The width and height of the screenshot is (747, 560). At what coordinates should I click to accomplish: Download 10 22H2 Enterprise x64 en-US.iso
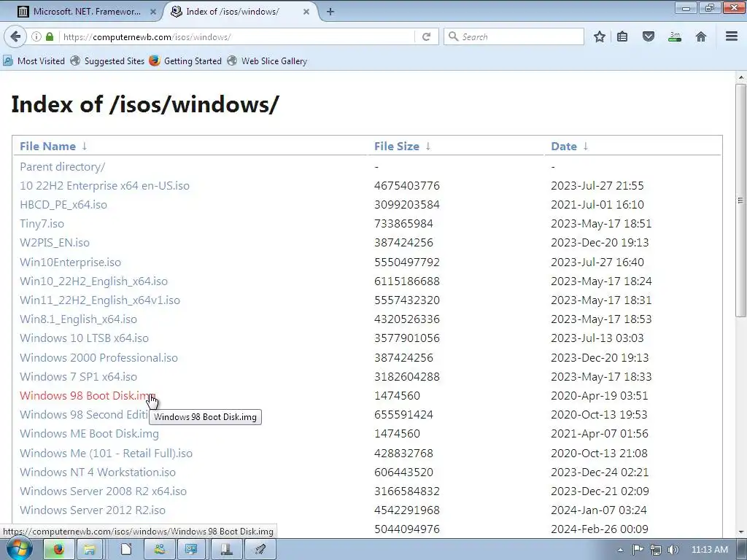click(x=104, y=186)
